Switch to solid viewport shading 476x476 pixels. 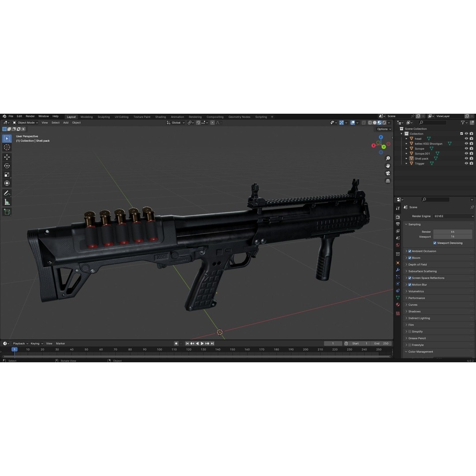375,123
